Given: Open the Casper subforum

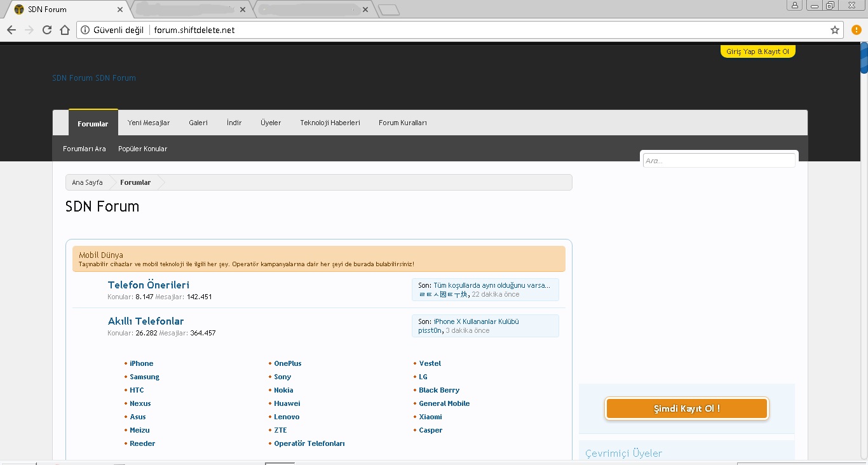Looking at the screenshot, I should (x=431, y=430).
